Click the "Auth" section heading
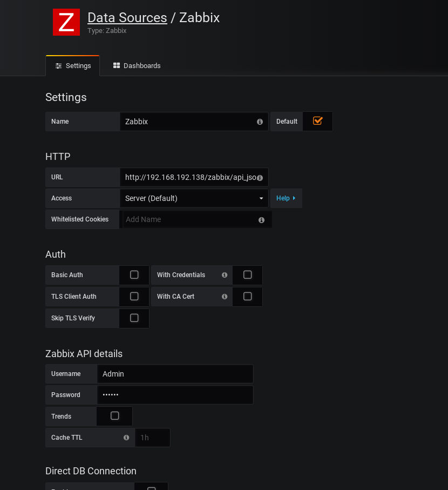Image resolution: width=448 pixels, height=490 pixels. 56,254
